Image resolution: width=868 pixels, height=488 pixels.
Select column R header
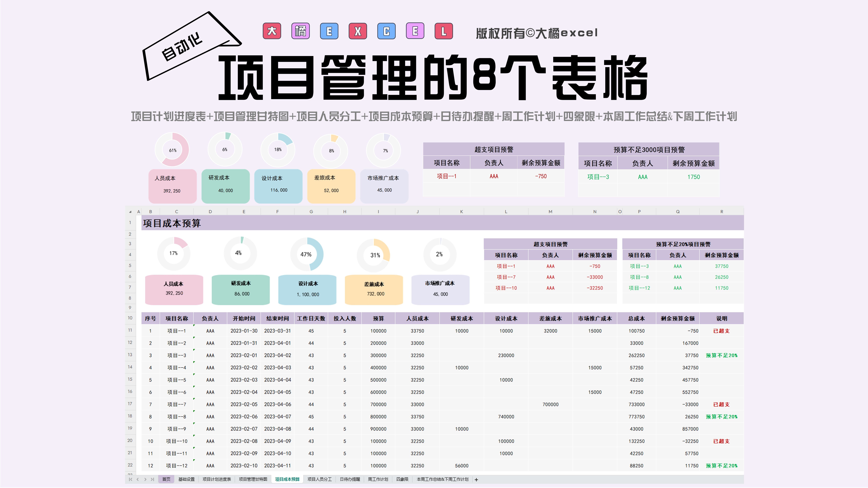pyautogui.click(x=721, y=212)
